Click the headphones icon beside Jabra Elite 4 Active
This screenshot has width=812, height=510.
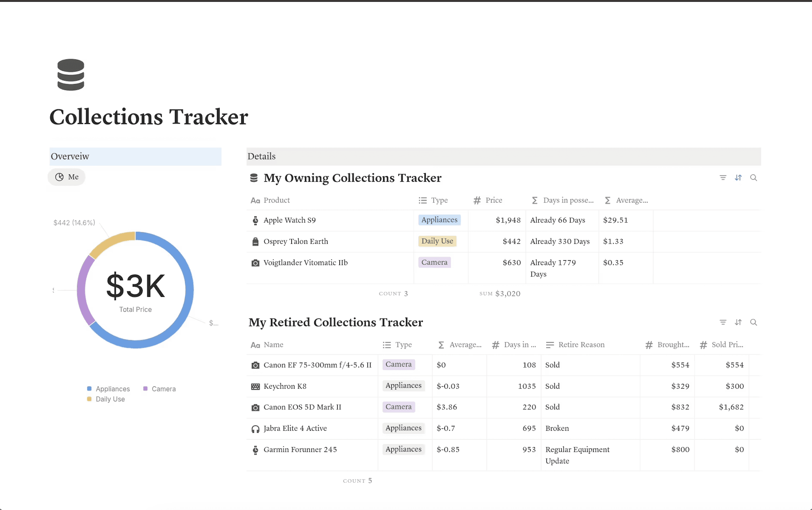click(x=255, y=428)
